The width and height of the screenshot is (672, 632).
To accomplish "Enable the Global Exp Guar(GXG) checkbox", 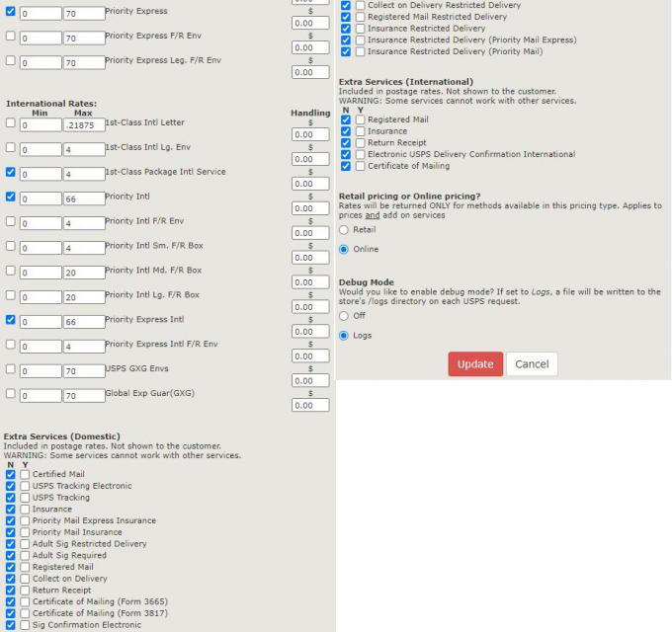I will pos(11,393).
